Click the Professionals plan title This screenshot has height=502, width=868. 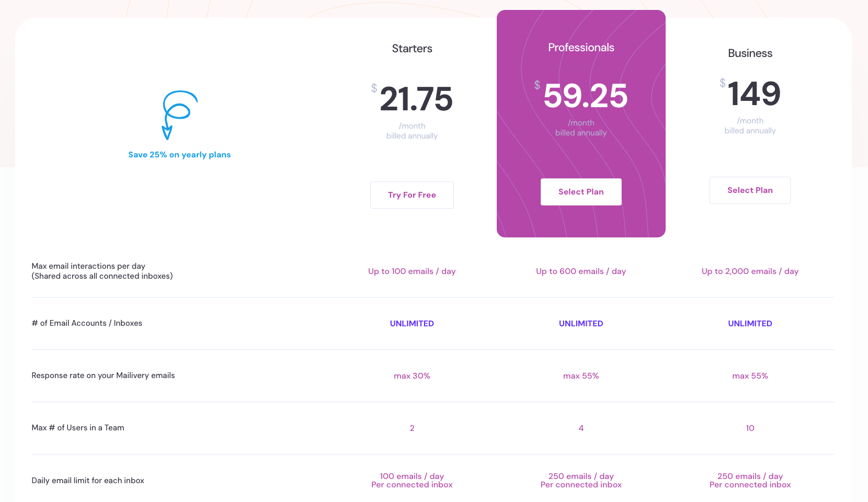tap(581, 48)
